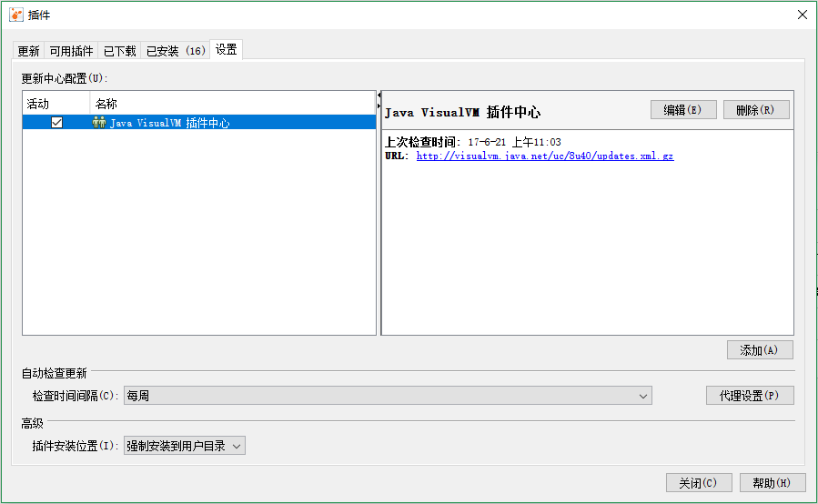Open the visualvm.java.net updates URL link
The height and width of the screenshot is (504, 818).
pos(545,156)
